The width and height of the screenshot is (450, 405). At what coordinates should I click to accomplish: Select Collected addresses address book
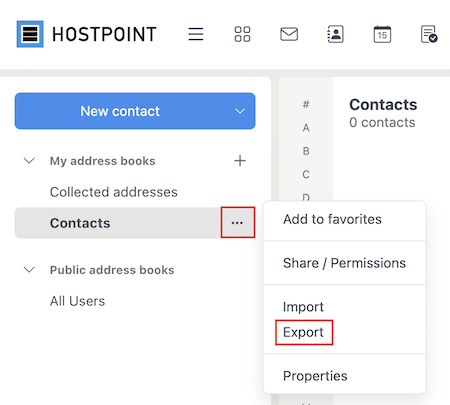(x=114, y=192)
